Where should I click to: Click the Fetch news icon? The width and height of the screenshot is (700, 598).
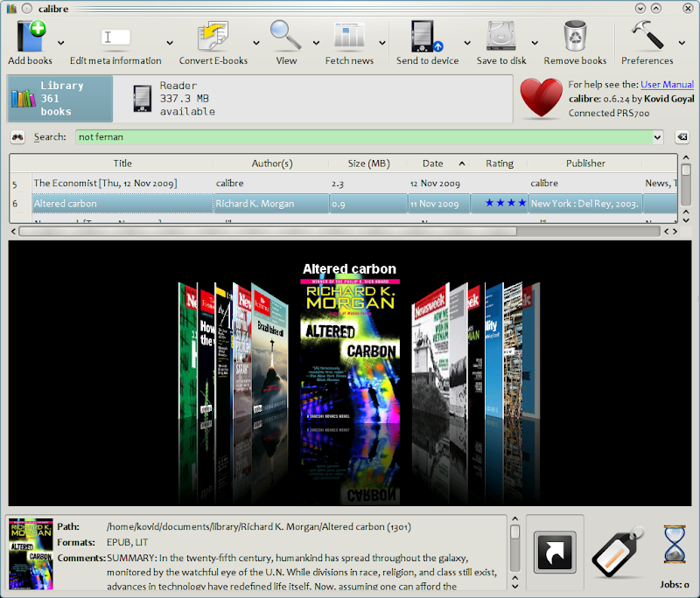(349, 36)
